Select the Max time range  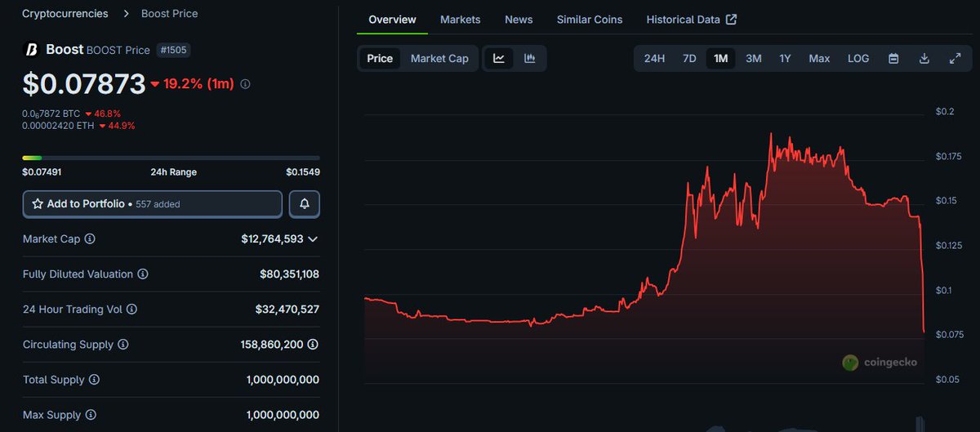(819, 58)
